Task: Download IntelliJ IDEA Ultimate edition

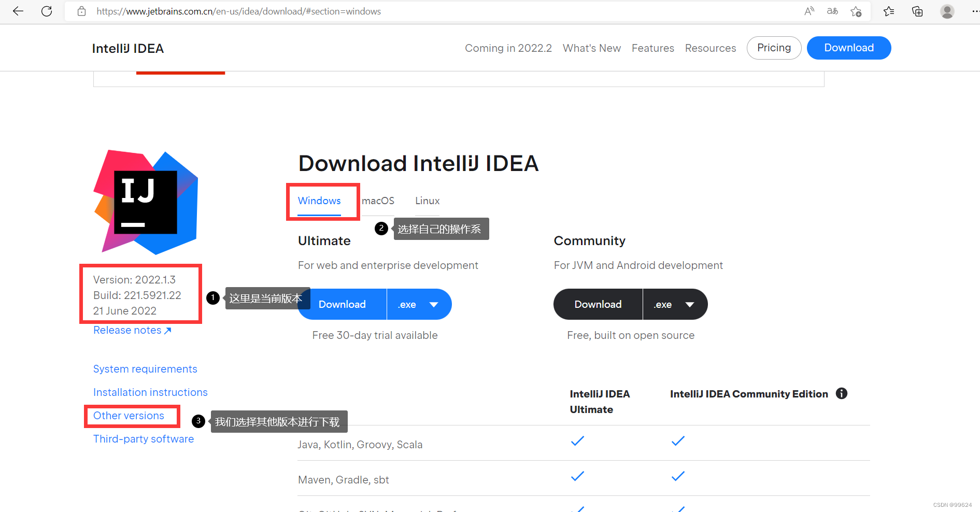Action: tap(342, 304)
